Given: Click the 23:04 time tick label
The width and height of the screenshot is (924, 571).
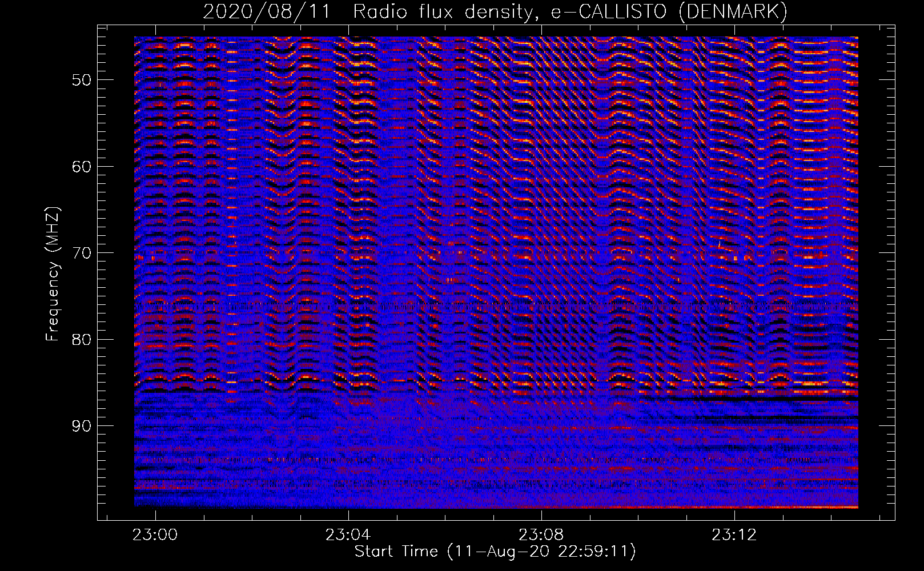Looking at the screenshot, I should (348, 535).
